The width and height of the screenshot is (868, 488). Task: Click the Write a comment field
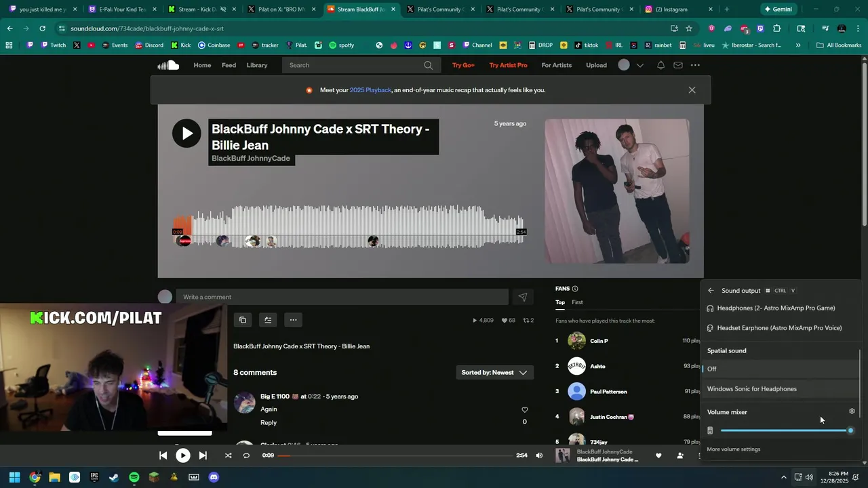coord(342,297)
